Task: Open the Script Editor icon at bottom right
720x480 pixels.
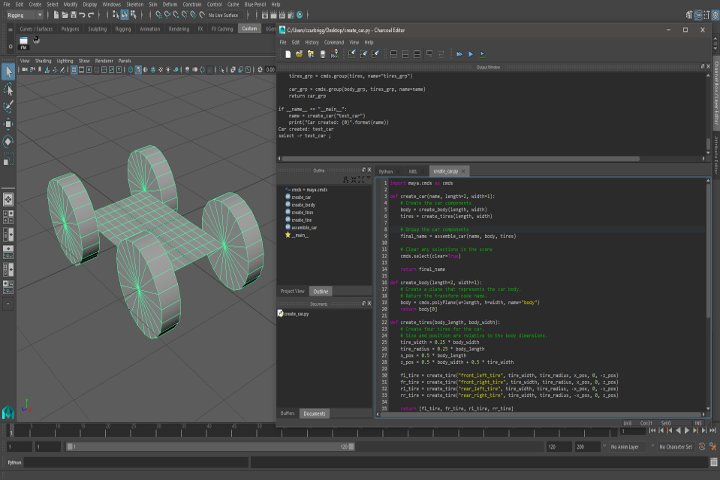Action: coord(714,462)
